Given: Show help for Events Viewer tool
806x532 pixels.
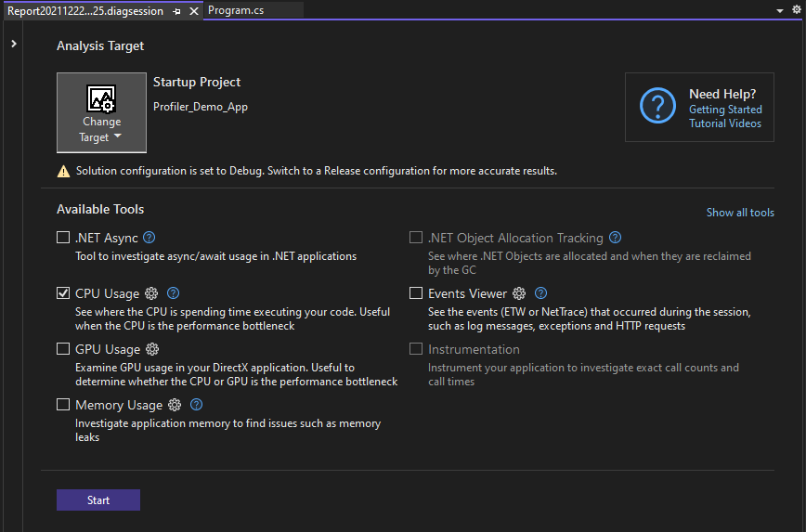Looking at the screenshot, I should (540, 293).
